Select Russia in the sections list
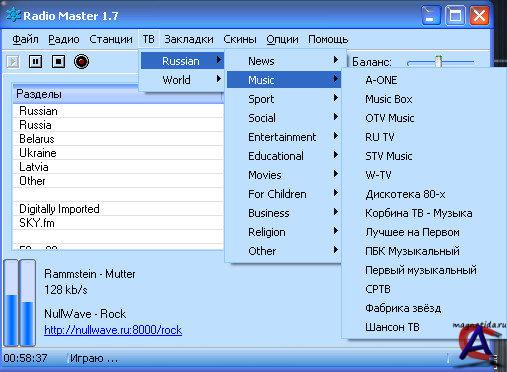The height and width of the screenshot is (372, 507). coord(118,125)
